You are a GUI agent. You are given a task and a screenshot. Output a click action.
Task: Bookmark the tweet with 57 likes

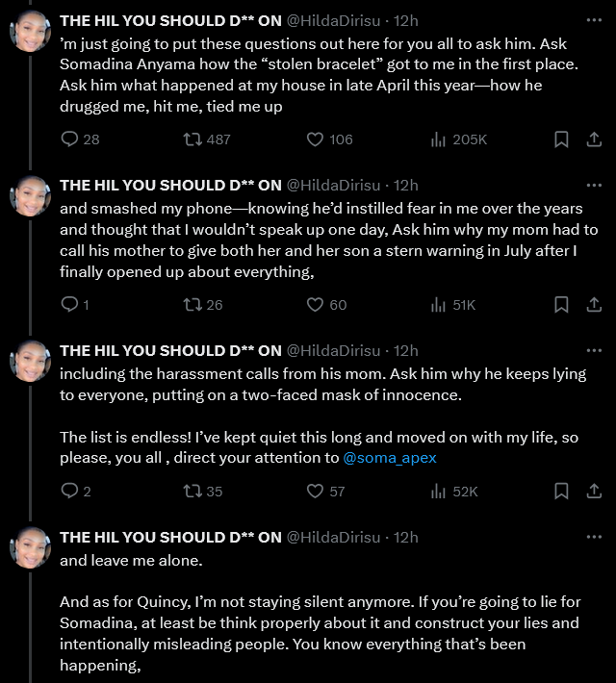[x=561, y=492]
